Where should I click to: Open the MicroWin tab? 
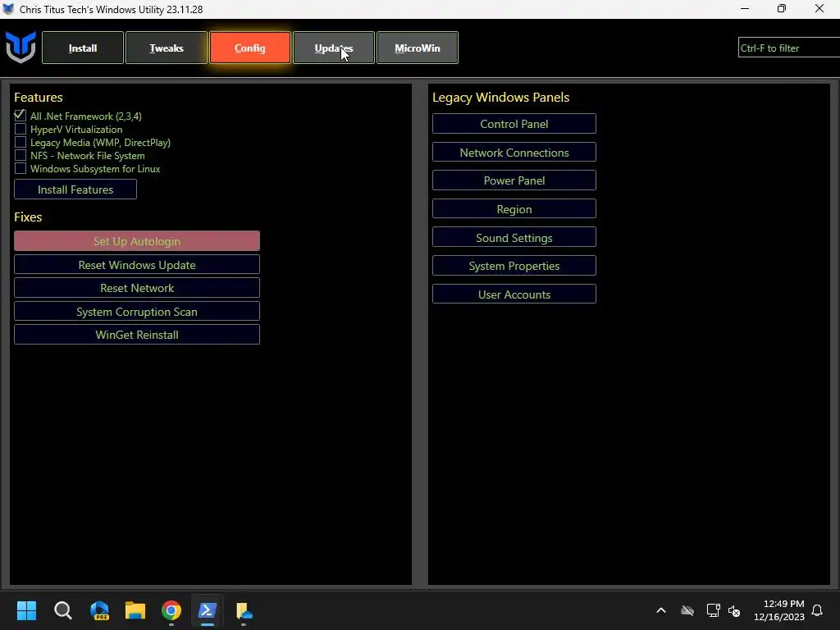pos(418,48)
